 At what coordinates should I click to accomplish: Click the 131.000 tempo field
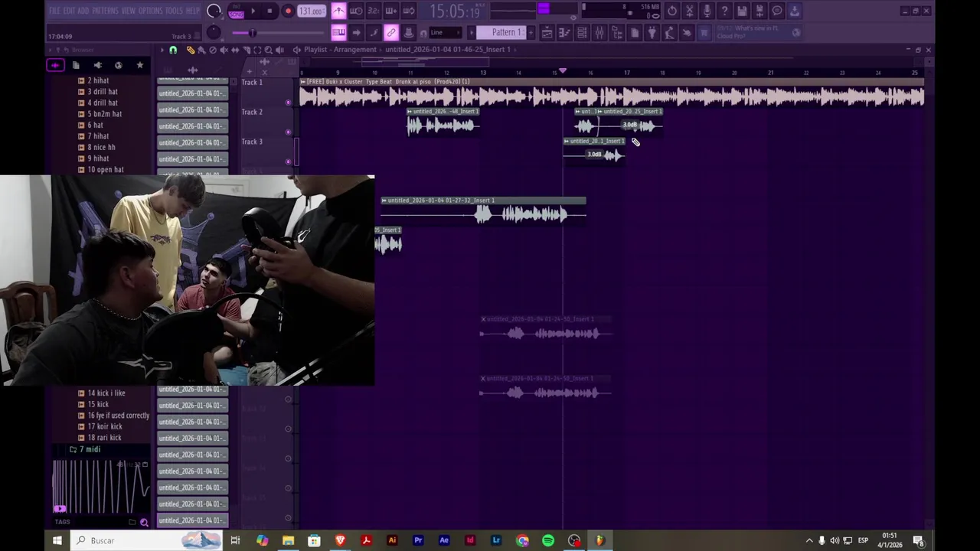click(312, 11)
